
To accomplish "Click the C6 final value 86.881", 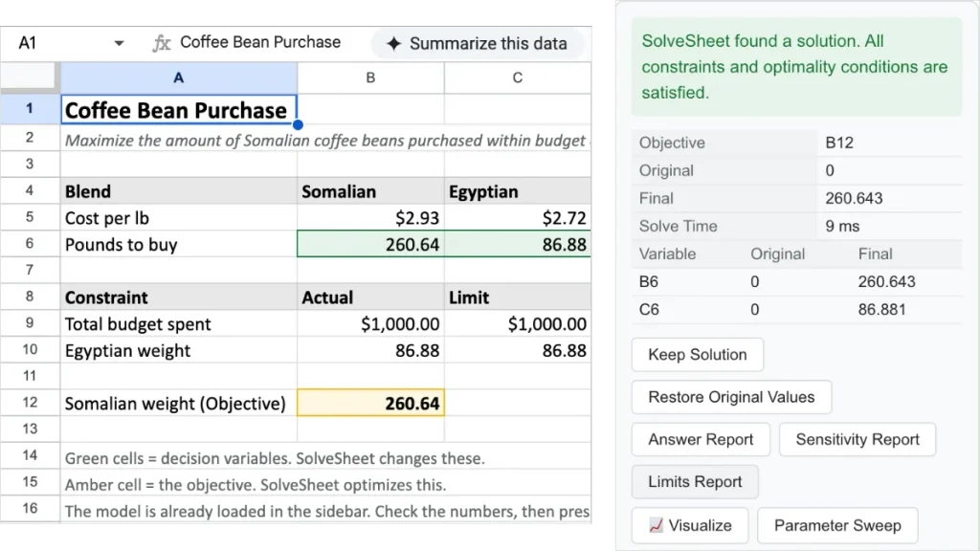I will [x=881, y=309].
